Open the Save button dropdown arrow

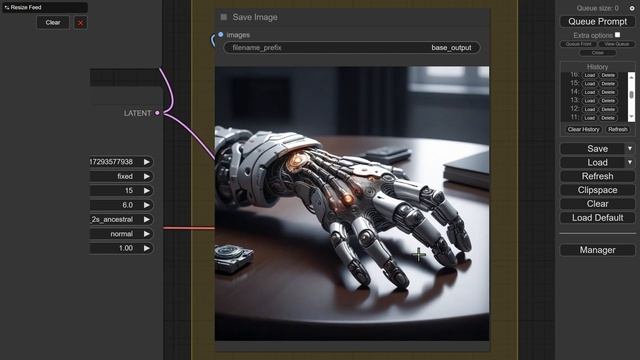click(630, 149)
